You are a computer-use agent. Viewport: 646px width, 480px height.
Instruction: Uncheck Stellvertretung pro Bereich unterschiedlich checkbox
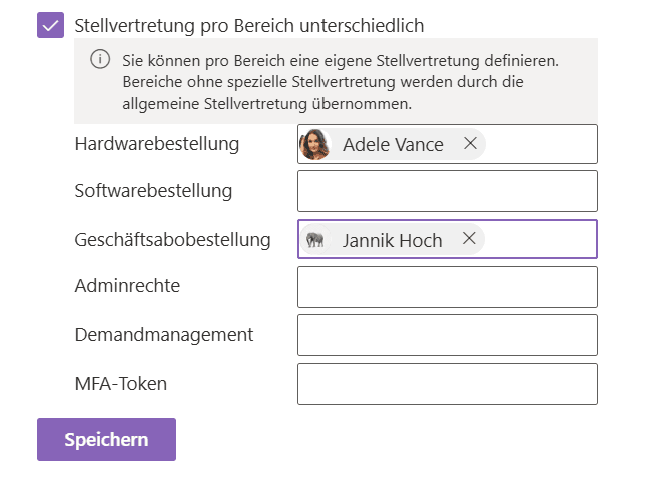click(50, 25)
